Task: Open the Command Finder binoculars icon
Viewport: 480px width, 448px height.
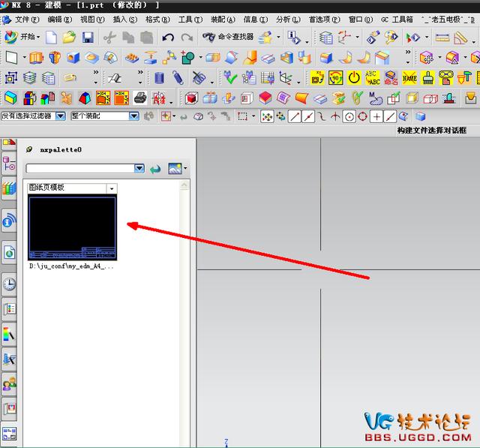Action: [x=208, y=37]
